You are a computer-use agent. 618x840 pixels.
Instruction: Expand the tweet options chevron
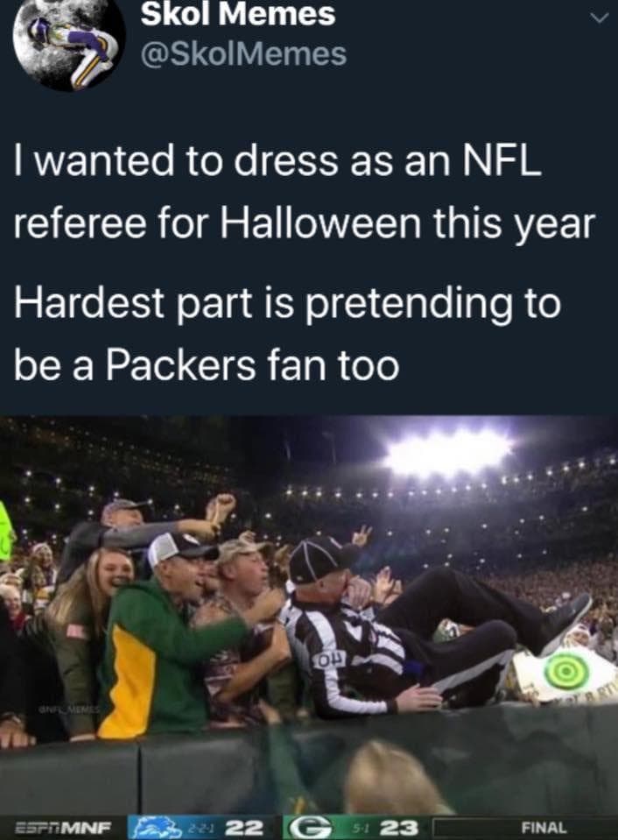point(599,18)
